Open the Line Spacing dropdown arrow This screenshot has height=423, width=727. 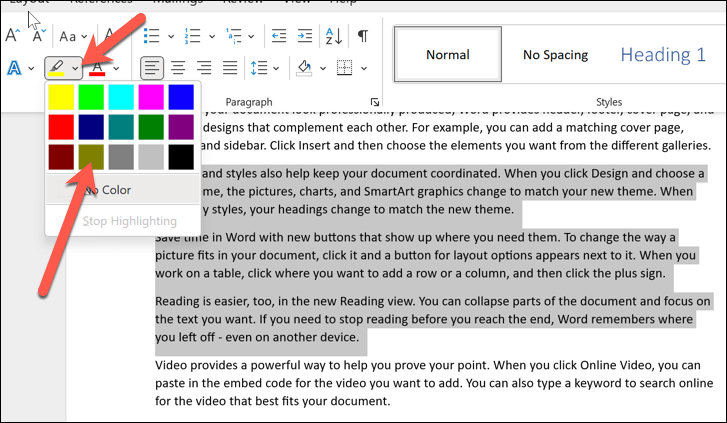click(x=276, y=69)
